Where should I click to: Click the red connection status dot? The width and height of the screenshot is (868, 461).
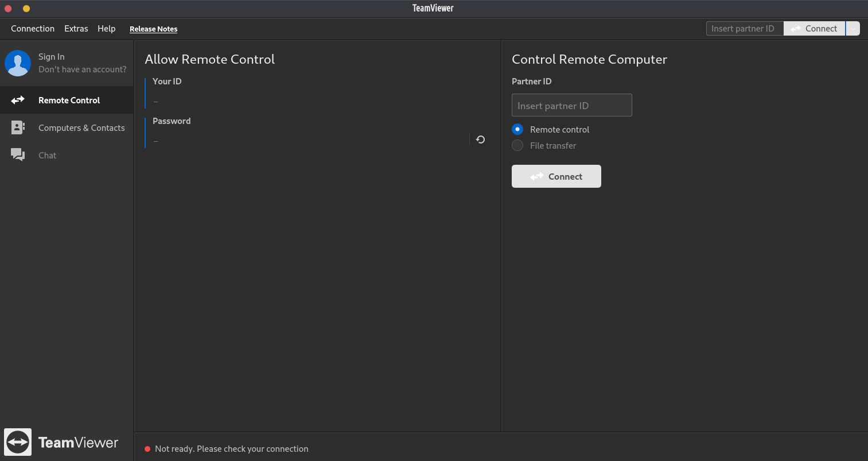click(x=147, y=449)
